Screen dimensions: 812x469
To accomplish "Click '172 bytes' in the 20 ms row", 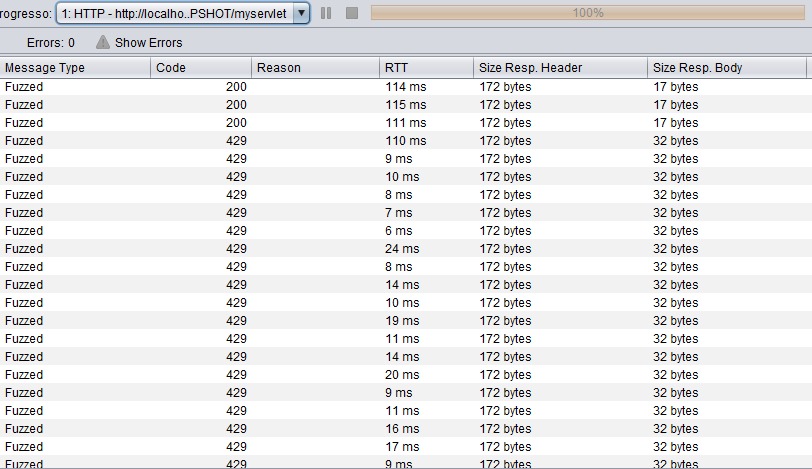I will (505, 375).
